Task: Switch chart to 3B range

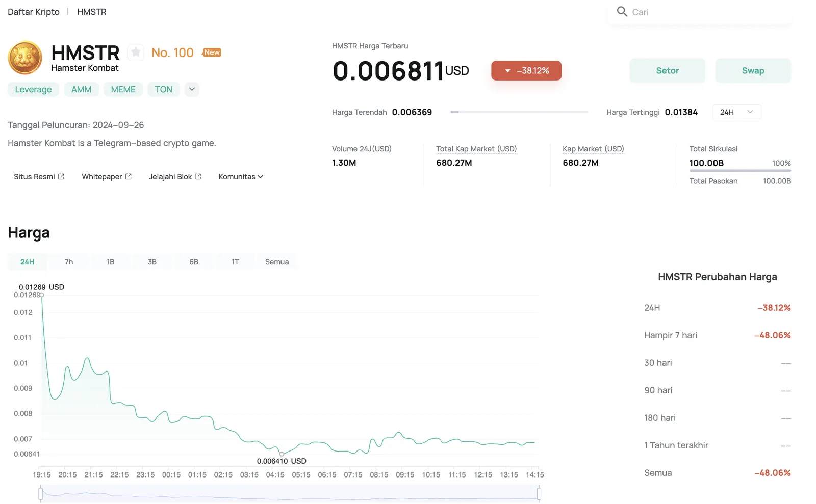Action: [x=152, y=262]
